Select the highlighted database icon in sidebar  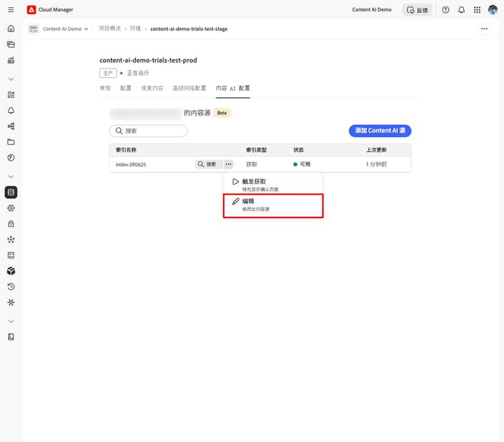[11, 192]
